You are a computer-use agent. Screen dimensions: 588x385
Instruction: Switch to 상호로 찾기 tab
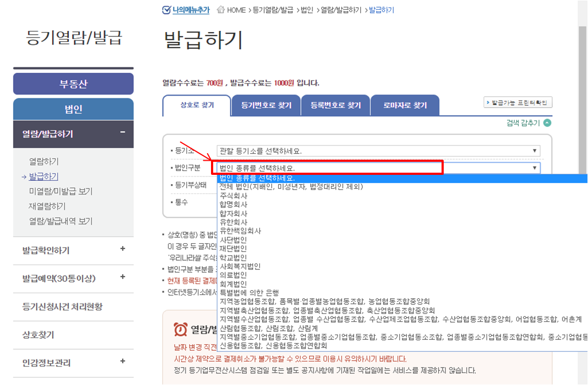(197, 105)
